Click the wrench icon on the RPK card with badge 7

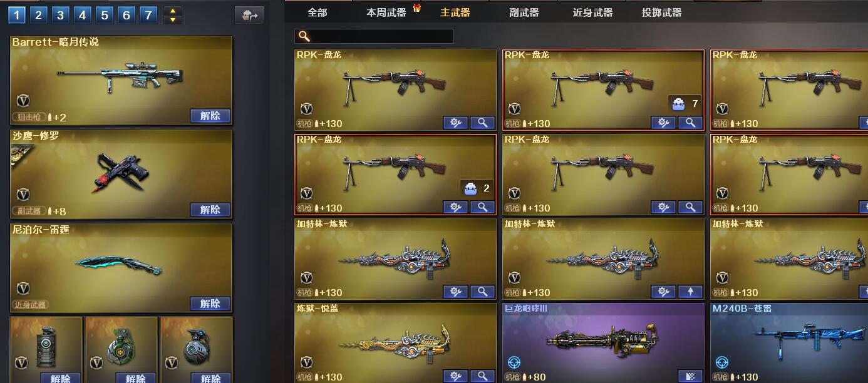(x=663, y=123)
